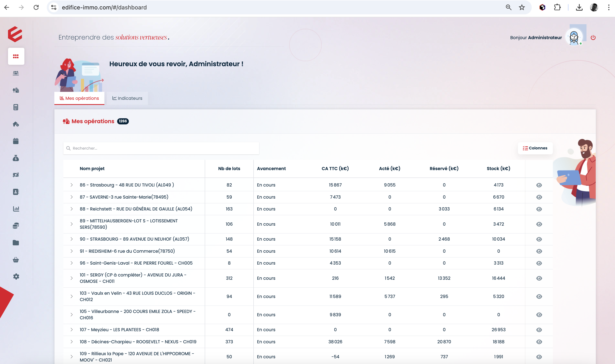615x364 pixels.
Task: Click the eye icon for 87 - SAVERNE
Action: click(539, 197)
